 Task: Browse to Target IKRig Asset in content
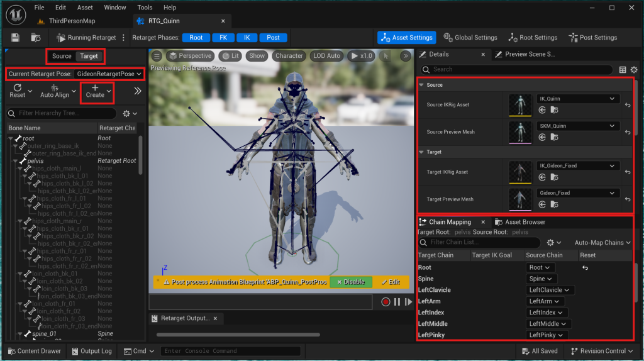tap(554, 177)
